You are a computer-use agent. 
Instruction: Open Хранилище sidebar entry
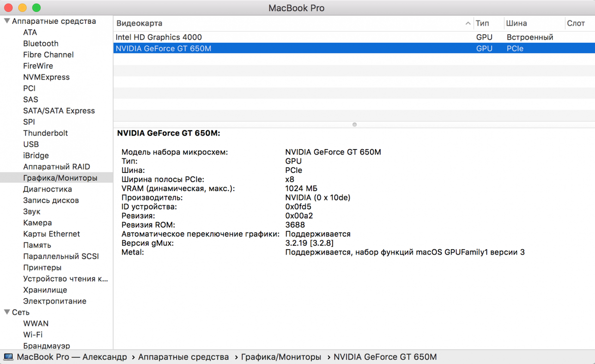pyautogui.click(x=45, y=290)
